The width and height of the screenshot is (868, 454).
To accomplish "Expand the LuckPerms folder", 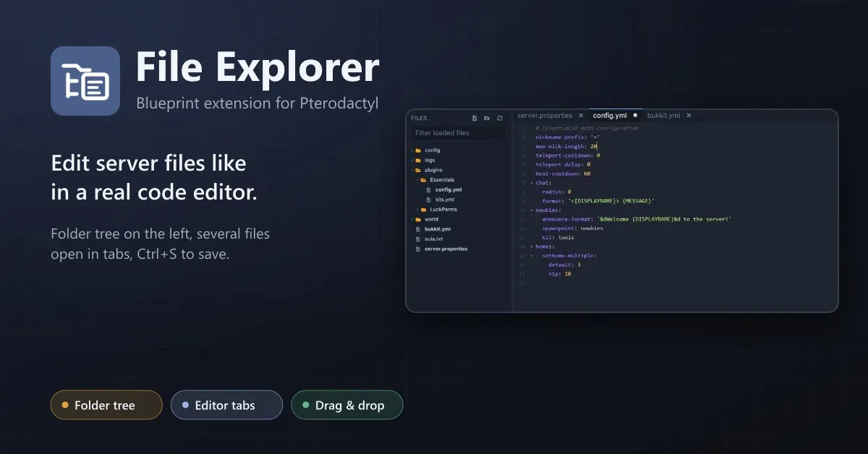I will tap(418, 210).
